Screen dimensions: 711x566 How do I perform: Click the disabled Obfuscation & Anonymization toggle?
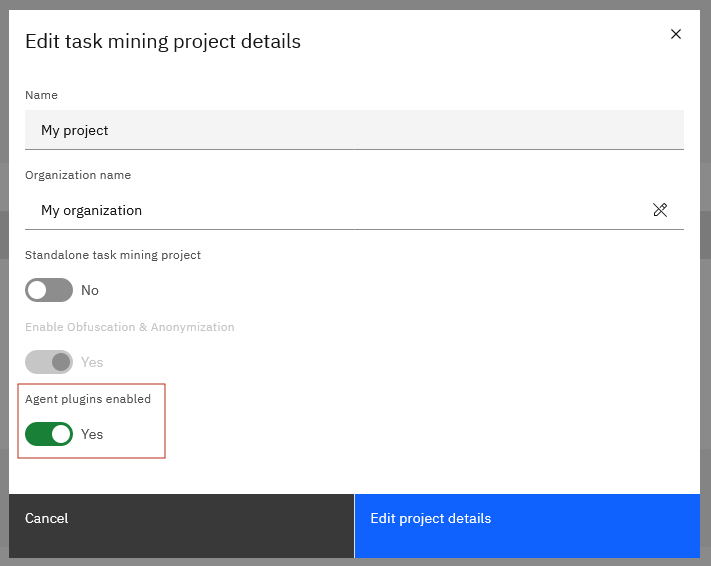49,362
